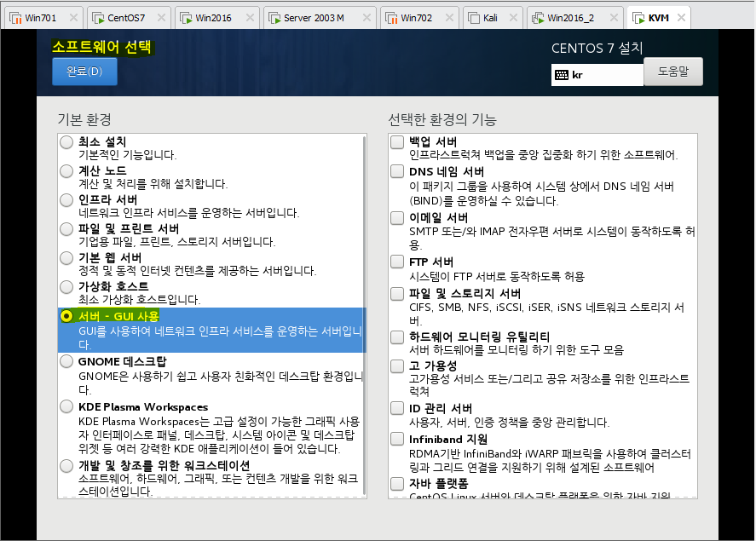Select the 기본 웹 서버 radio button
Screen dimensions: 756x541
(66, 258)
